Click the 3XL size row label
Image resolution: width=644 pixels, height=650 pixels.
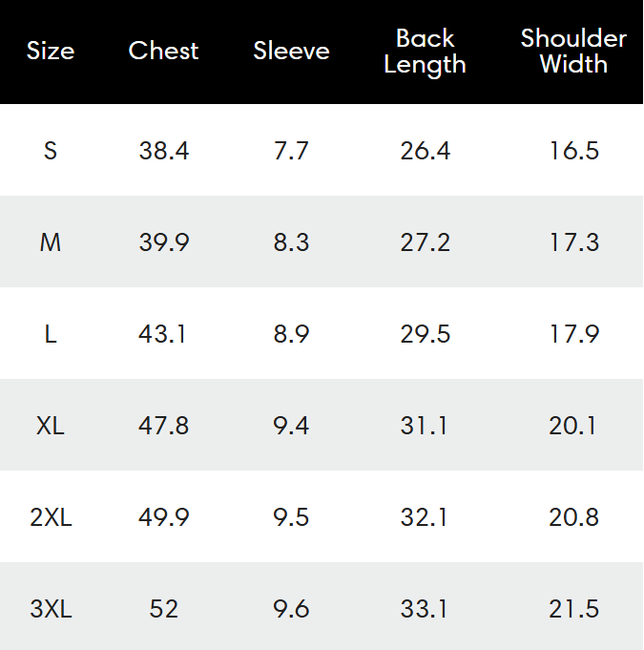(51, 609)
